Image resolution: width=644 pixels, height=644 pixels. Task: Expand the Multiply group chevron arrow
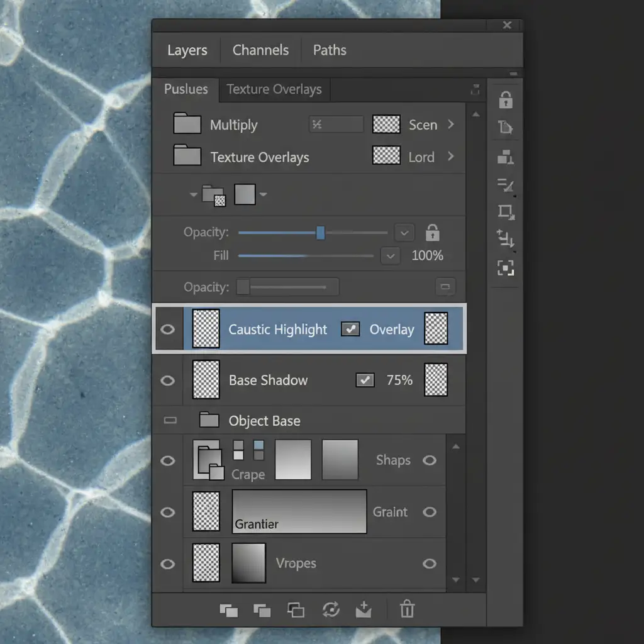click(451, 125)
